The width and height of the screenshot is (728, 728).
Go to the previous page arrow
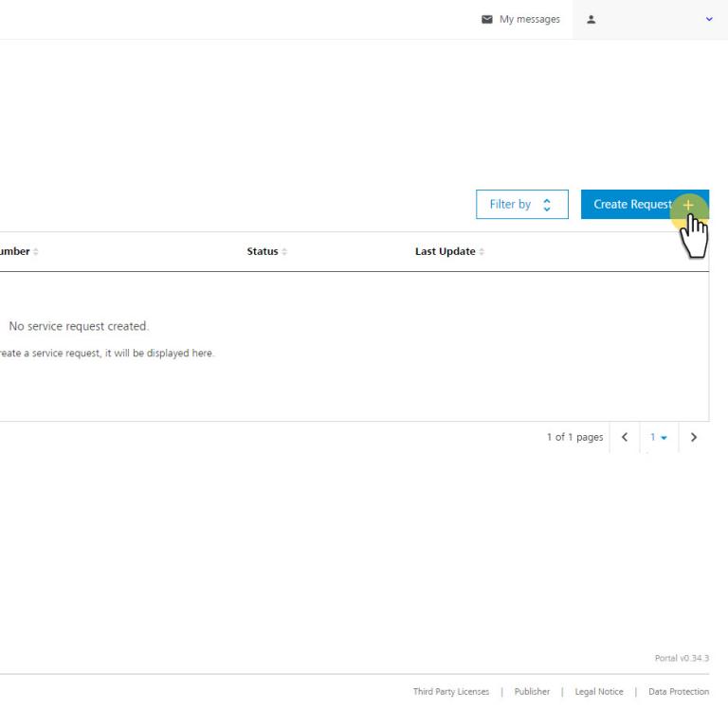click(x=624, y=437)
